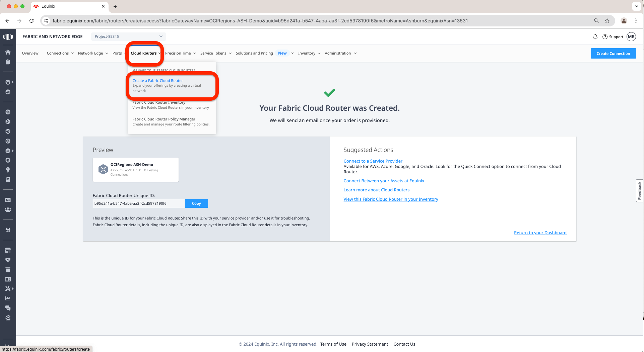The image size is (644, 352).
Task: Go to the Overview tab
Action: 30,53
